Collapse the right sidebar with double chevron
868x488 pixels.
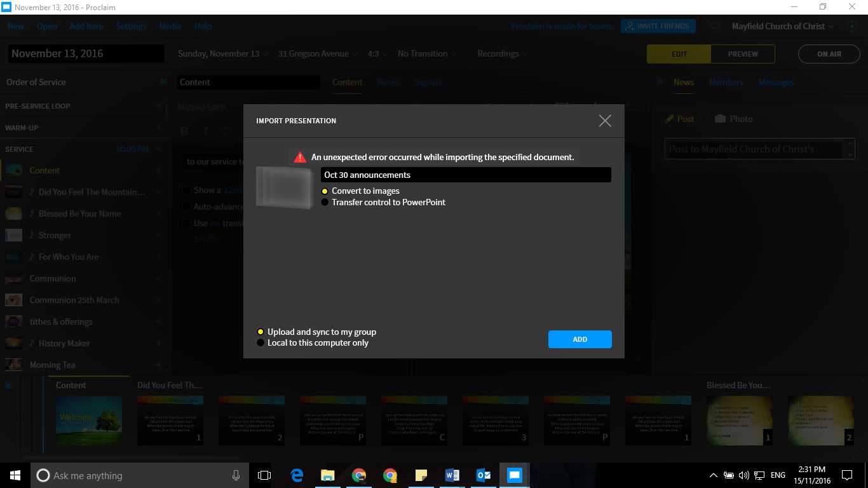660,82
